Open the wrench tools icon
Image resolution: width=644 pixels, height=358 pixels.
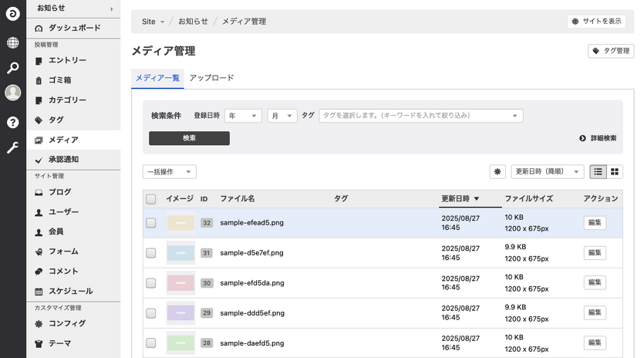point(12,148)
